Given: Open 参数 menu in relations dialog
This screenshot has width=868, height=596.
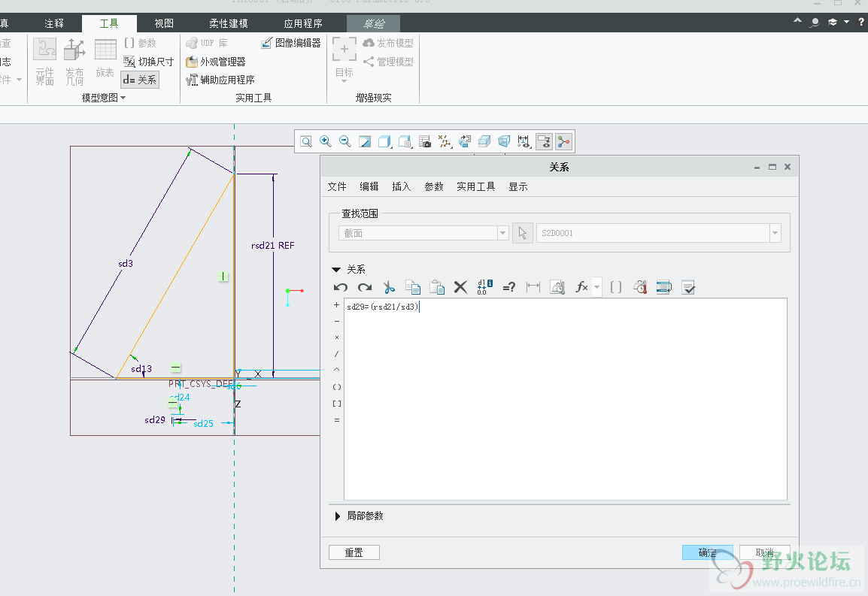Looking at the screenshot, I should (x=434, y=186).
